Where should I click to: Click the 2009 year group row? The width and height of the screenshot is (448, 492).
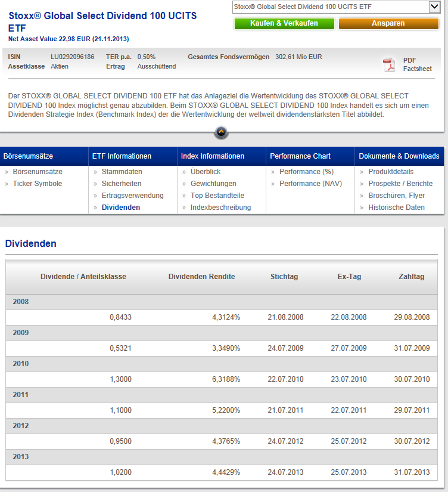(x=222, y=333)
